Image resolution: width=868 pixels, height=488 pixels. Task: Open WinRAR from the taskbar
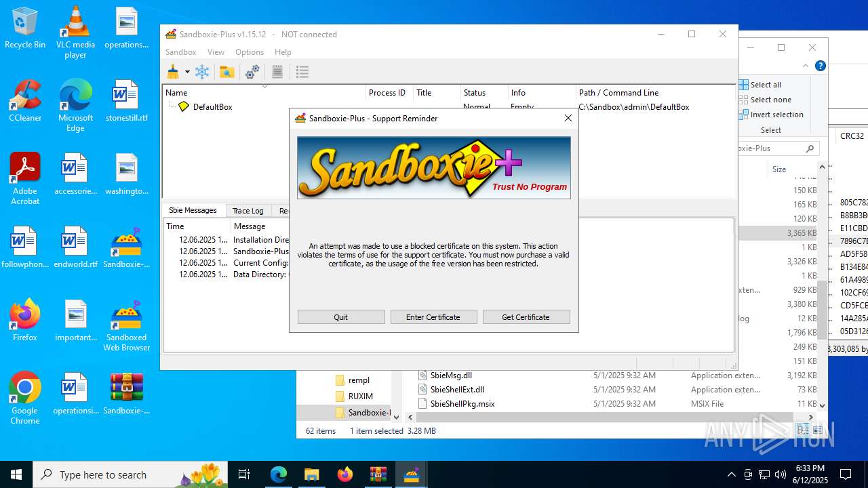378,474
